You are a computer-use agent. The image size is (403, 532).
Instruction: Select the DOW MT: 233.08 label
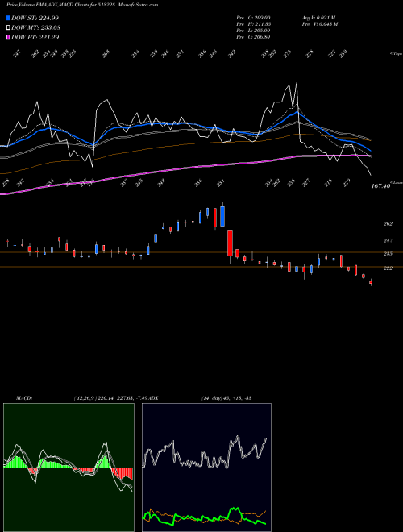pyautogui.click(x=35, y=27)
